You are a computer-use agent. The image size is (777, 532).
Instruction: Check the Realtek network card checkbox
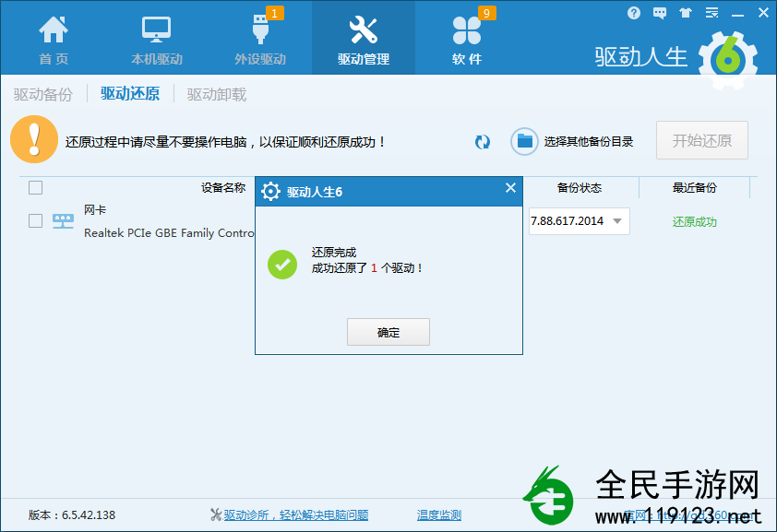click(x=34, y=220)
